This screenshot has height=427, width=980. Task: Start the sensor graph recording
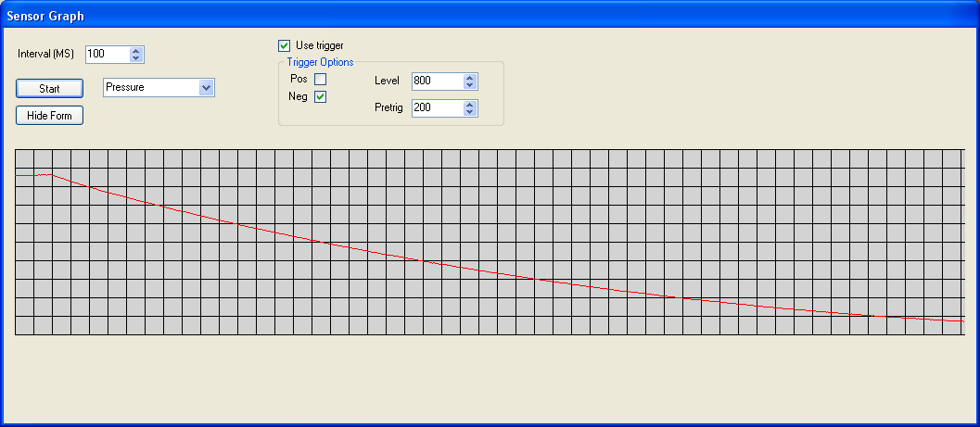click(x=49, y=89)
